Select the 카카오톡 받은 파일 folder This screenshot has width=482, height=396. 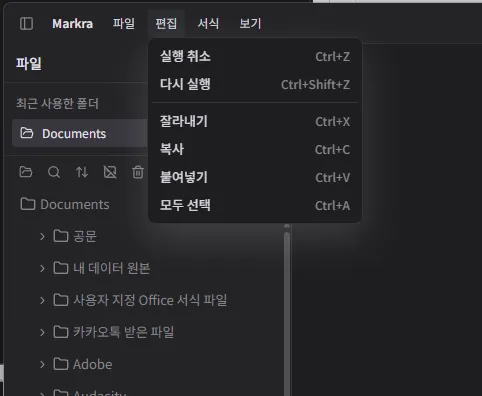click(114, 332)
